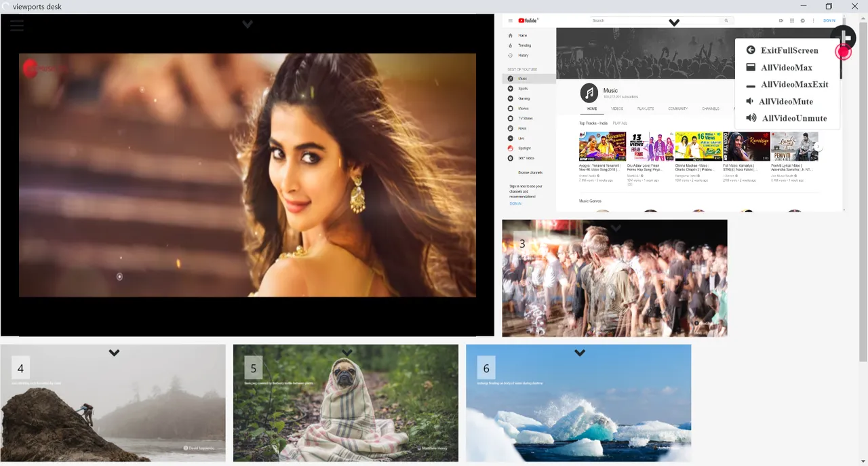Select the pug photo thumbnail numbered 5
This screenshot has height=466, width=868.
pyautogui.click(x=346, y=403)
